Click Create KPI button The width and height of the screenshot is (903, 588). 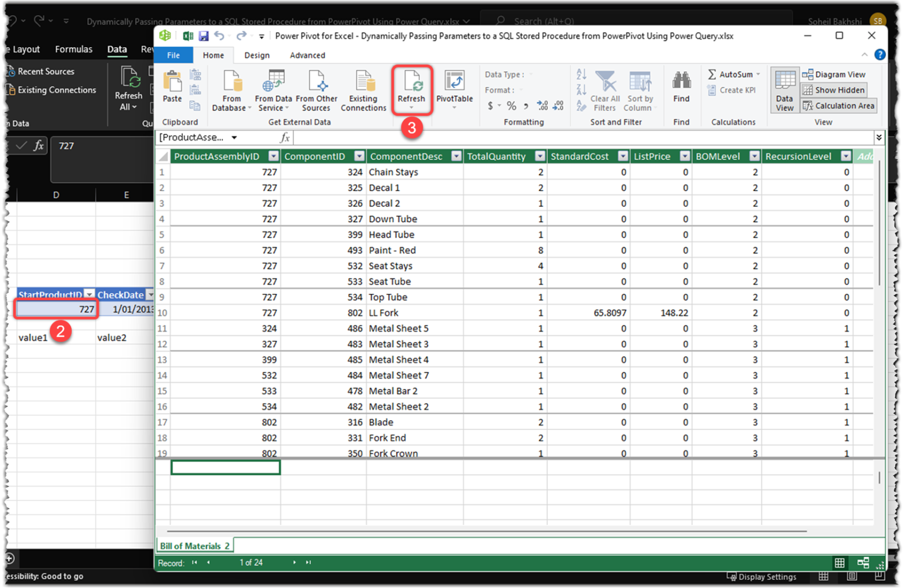pos(732,90)
